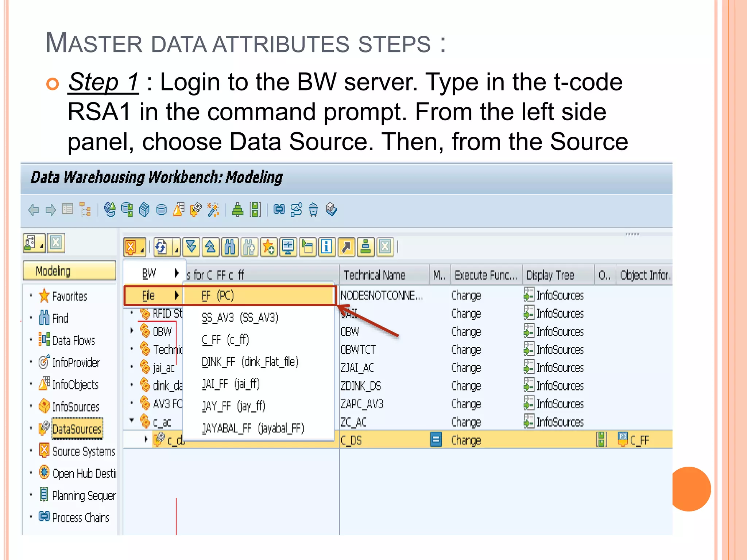Open the small dropdown arrow beside Refresh

coord(176,248)
